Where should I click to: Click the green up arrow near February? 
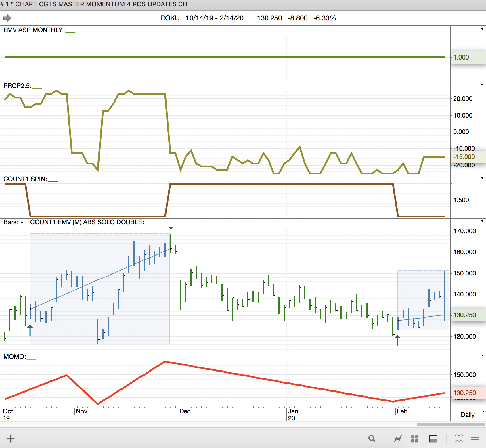tap(397, 340)
